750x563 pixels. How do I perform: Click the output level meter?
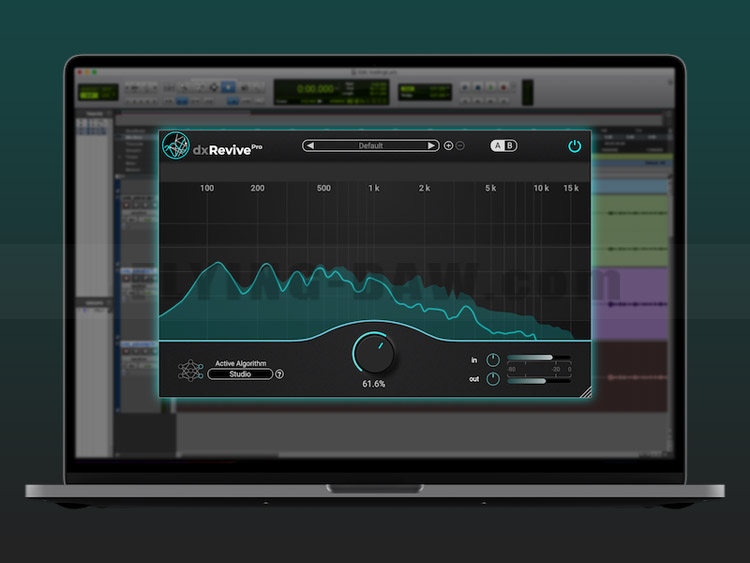tap(539, 381)
